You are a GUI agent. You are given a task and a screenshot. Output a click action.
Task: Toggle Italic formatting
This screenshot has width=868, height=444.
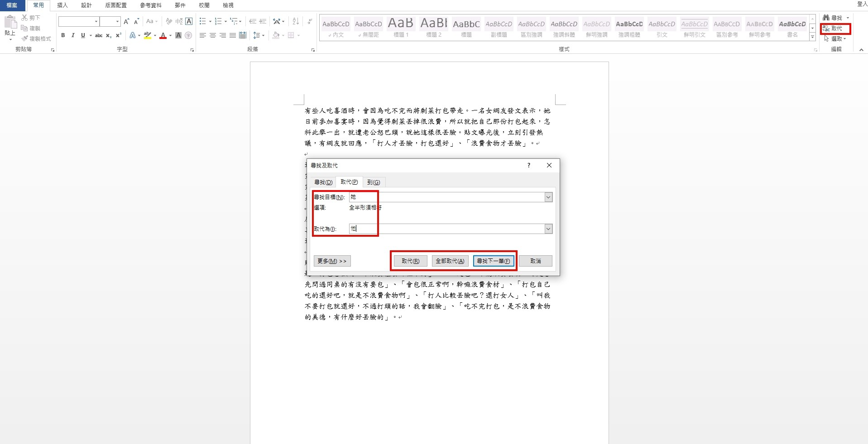[73, 35]
